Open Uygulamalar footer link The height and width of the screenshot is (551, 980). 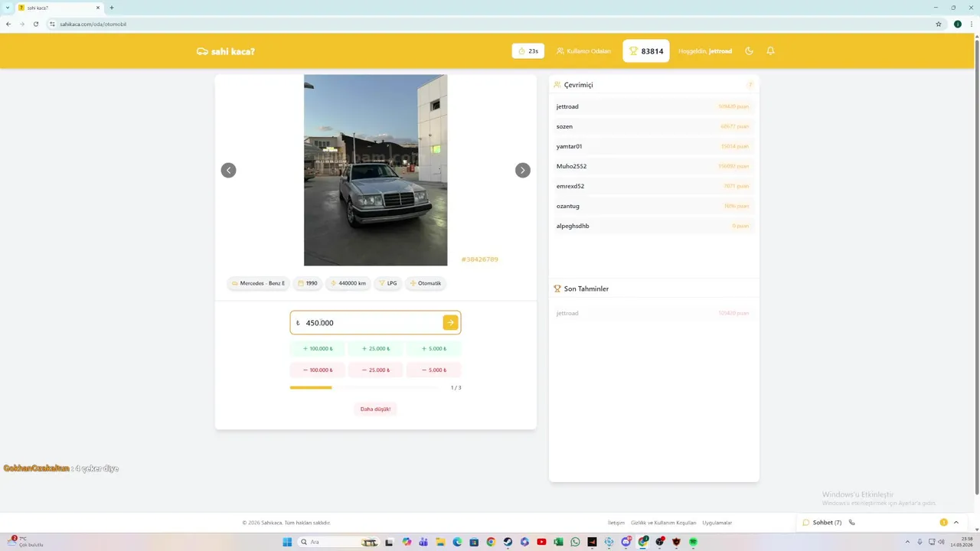tap(717, 523)
